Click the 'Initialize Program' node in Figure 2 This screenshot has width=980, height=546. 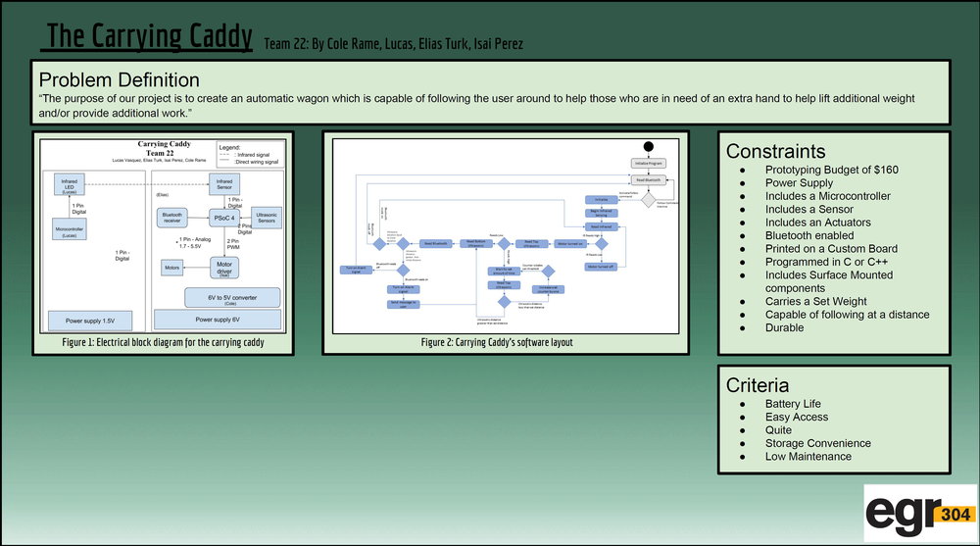click(648, 164)
